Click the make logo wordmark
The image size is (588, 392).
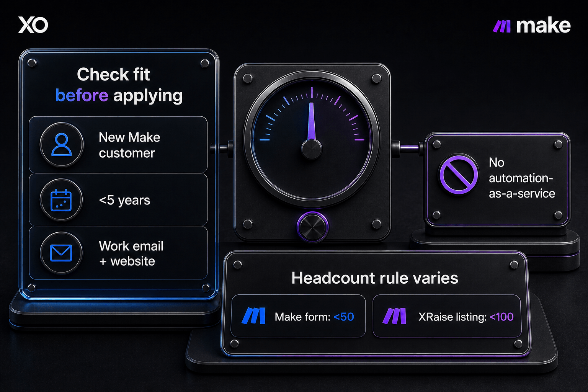coord(532,26)
